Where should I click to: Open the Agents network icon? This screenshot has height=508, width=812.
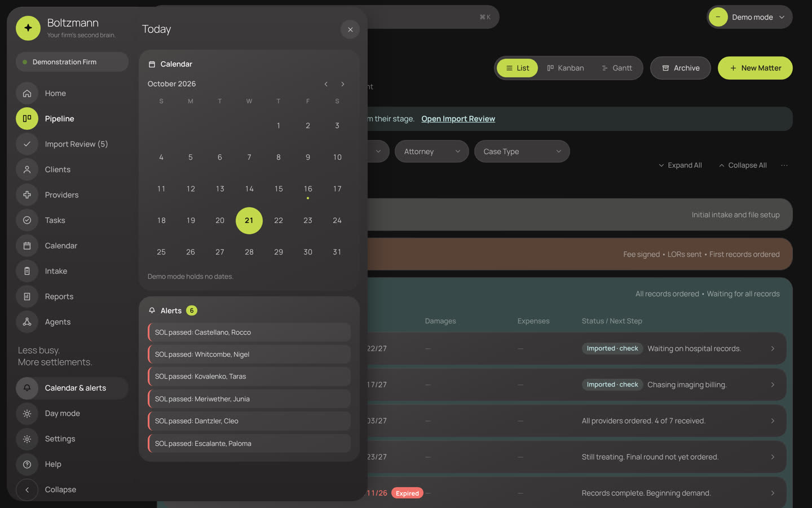pos(27,322)
